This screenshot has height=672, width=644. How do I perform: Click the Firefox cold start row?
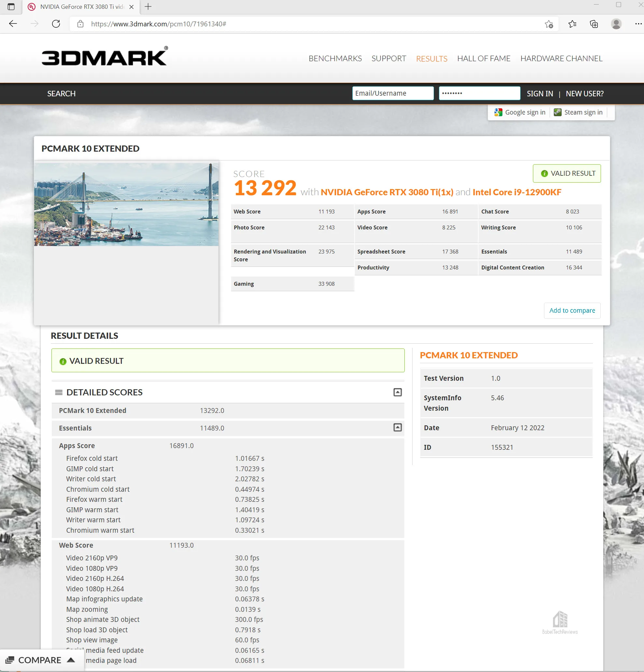[x=228, y=459]
